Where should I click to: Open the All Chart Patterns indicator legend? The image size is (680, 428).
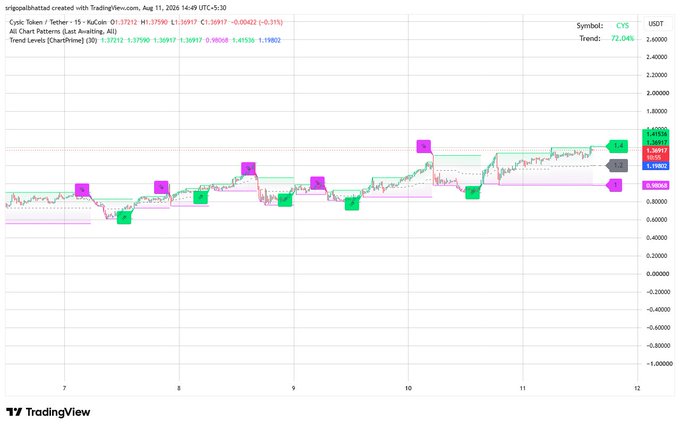click(x=63, y=31)
